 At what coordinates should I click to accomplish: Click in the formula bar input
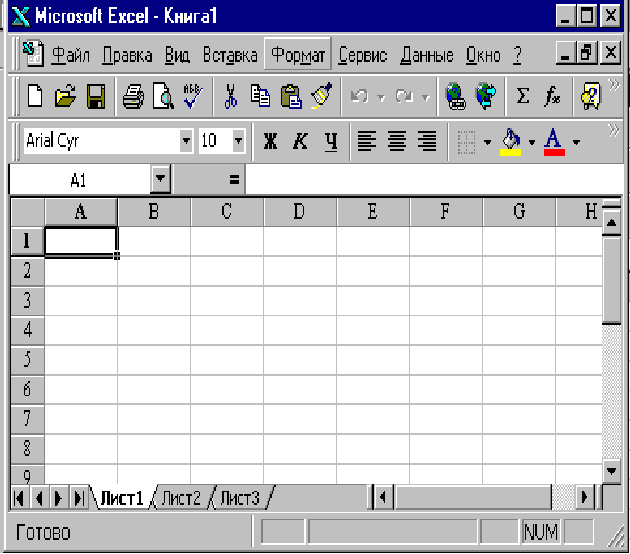[x=434, y=179]
